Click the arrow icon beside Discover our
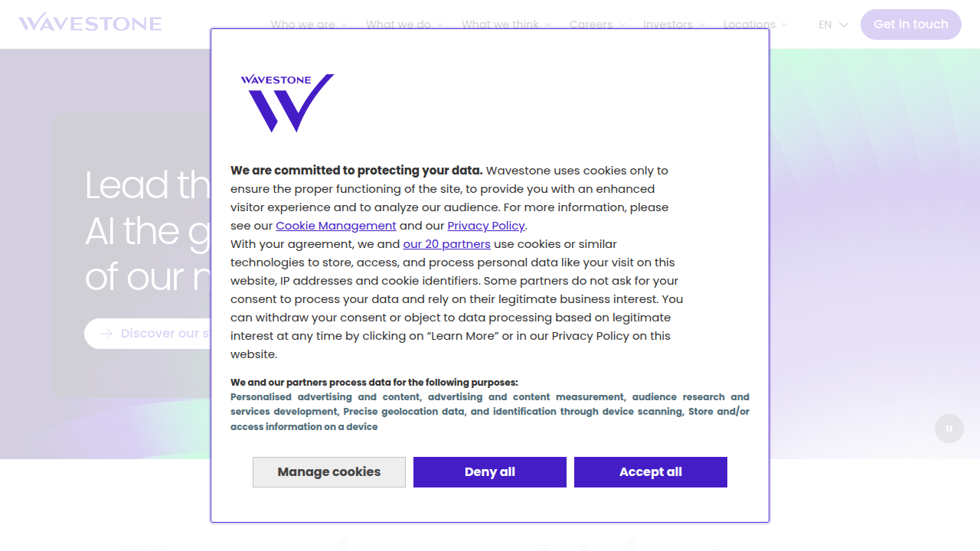Viewport: 980px width, 551px height. (x=106, y=334)
